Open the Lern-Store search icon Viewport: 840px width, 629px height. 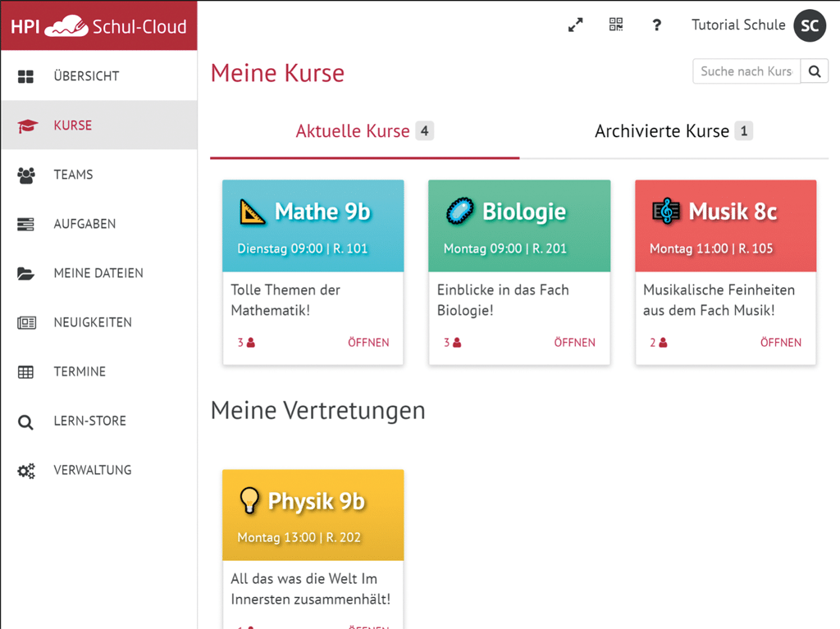pyautogui.click(x=27, y=420)
